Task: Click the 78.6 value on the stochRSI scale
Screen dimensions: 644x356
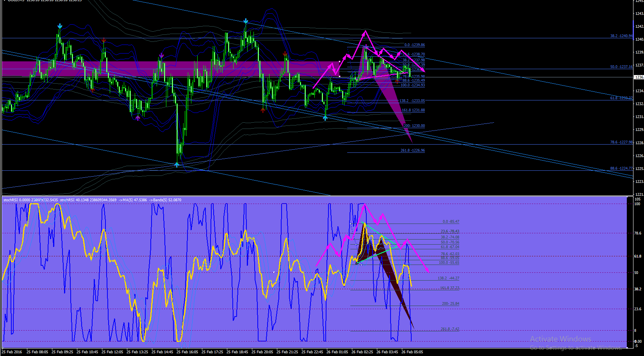Action: tap(638, 233)
